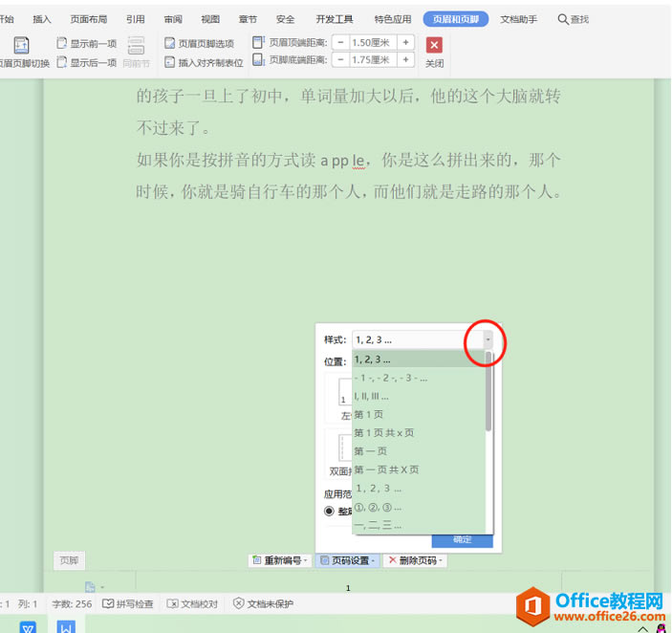Open the 开发工具 tab
This screenshot has width=672, height=633.
click(335, 19)
